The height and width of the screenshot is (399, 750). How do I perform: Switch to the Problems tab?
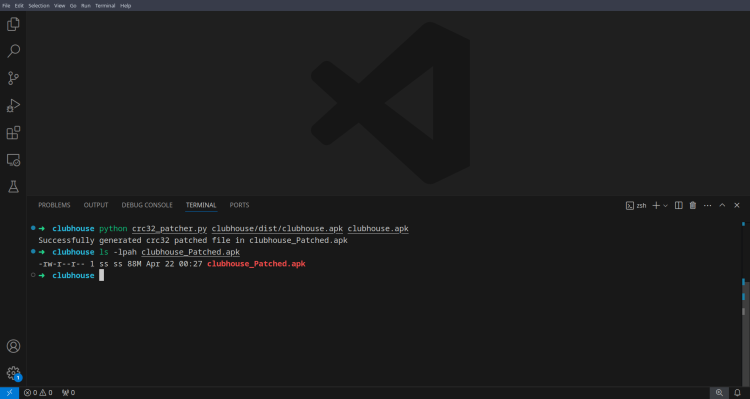54,205
